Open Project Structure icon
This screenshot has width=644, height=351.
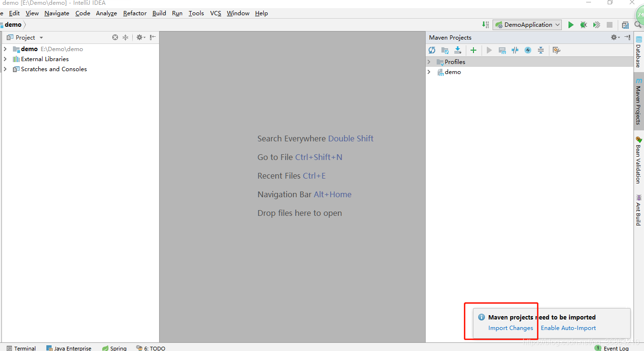point(625,25)
